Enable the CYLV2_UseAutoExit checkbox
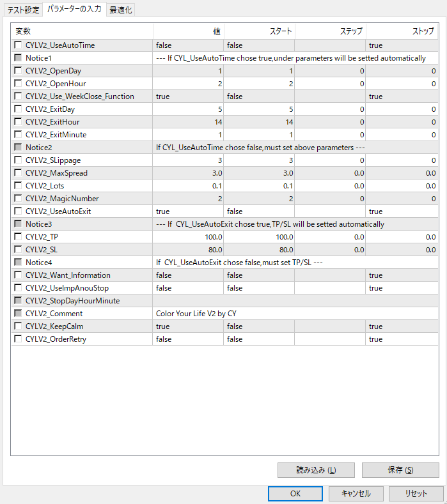Image resolution: width=447 pixels, height=504 pixels. 18,211
